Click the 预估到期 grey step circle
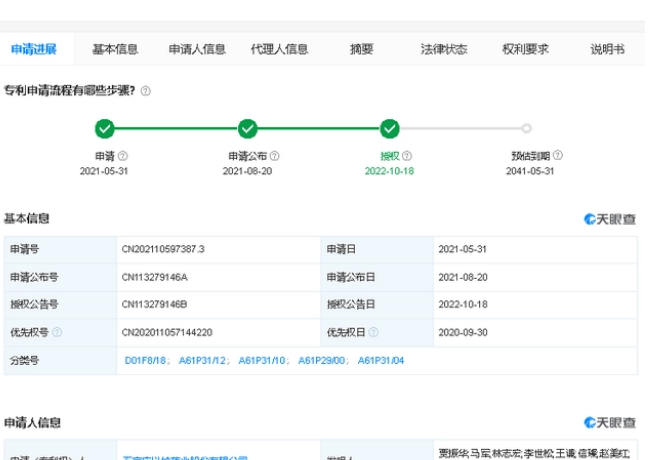 point(526,128)
